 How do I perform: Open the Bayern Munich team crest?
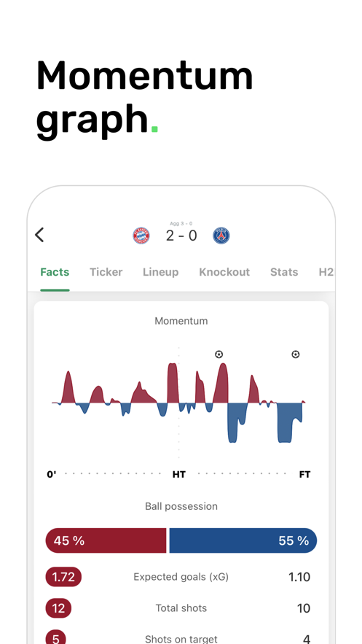tap(141, 236)
